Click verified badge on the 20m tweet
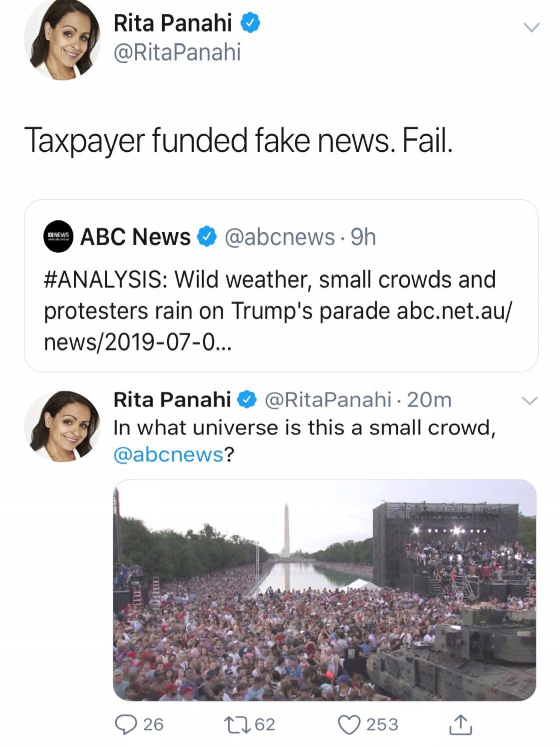The image size is (560, 748). click(x=248, y=399)
